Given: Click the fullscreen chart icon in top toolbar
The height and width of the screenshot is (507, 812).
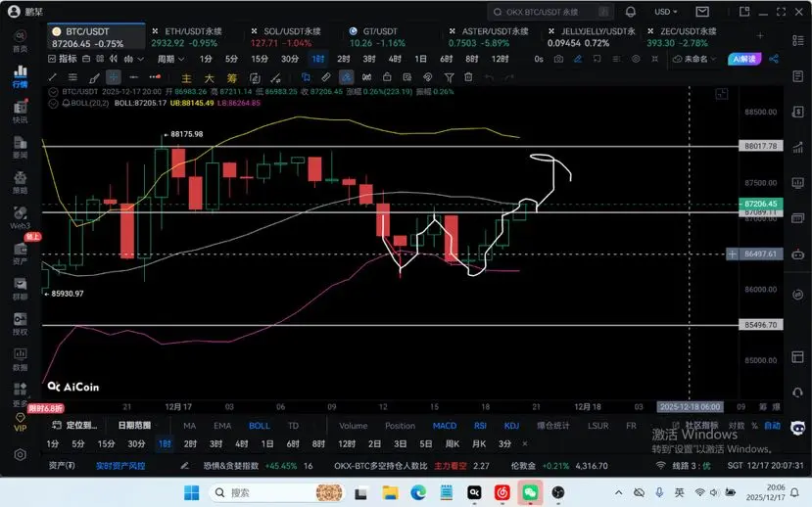Looking at the screenshot, I should click(x=654, y=59).
